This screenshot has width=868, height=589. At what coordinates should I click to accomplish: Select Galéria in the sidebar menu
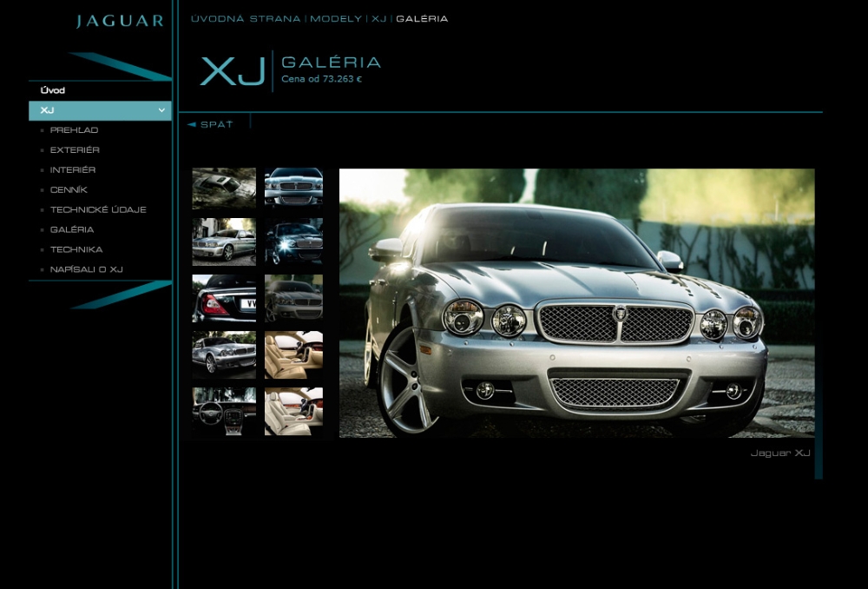[x=72, y=229]
